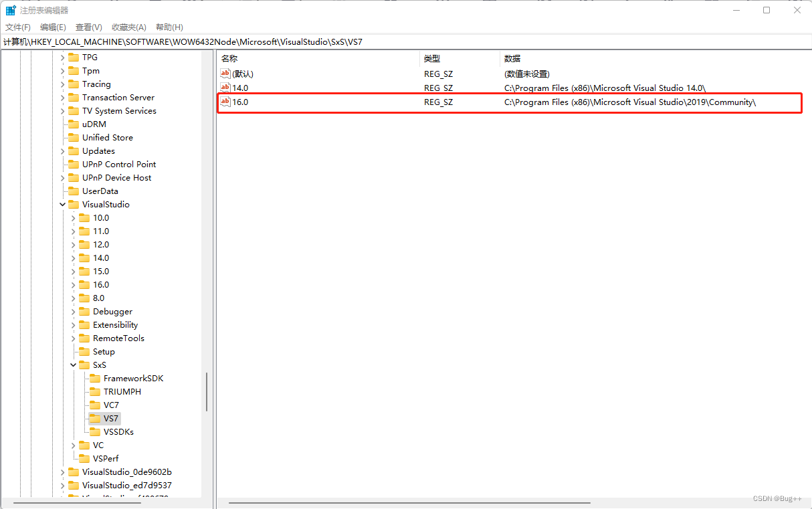The height and width of the screenshot is (509, 812).
Task: Select the VC7 folder icon
Action: (x=95, y=405)
